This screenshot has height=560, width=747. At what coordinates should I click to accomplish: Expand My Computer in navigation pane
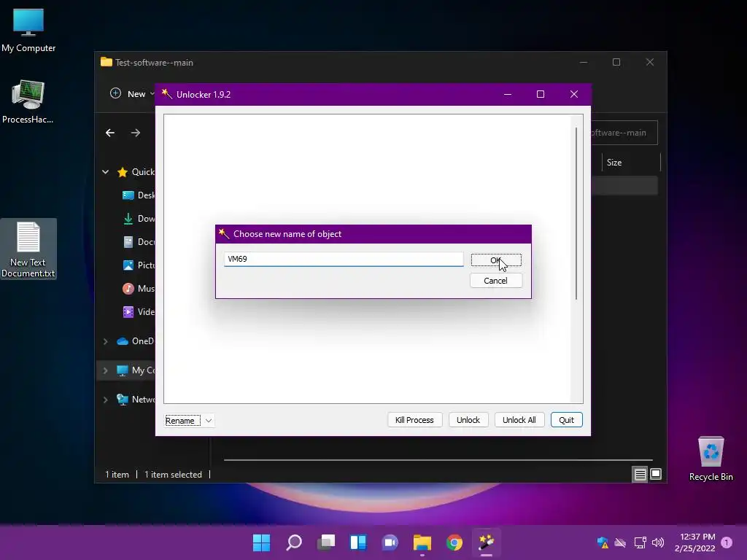point(106,370)
